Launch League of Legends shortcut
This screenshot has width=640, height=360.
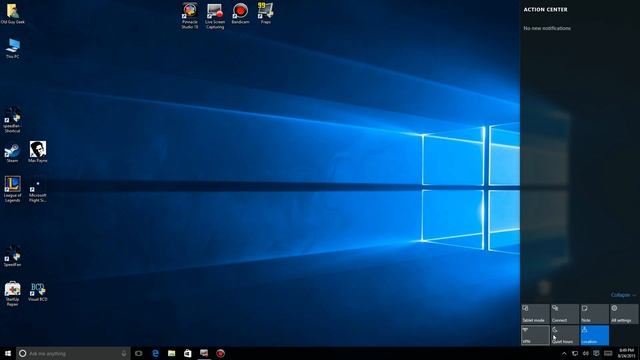click(x=12, y=189)
